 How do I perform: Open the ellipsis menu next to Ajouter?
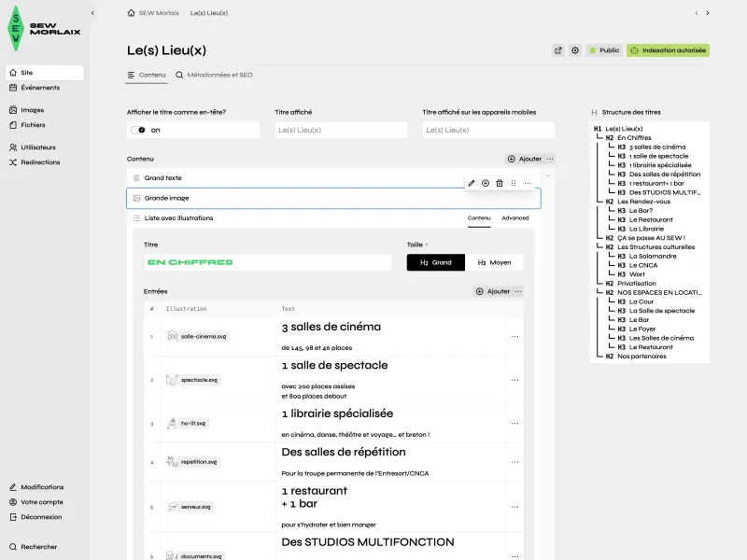pyautogui.click(x=552, y=157)
